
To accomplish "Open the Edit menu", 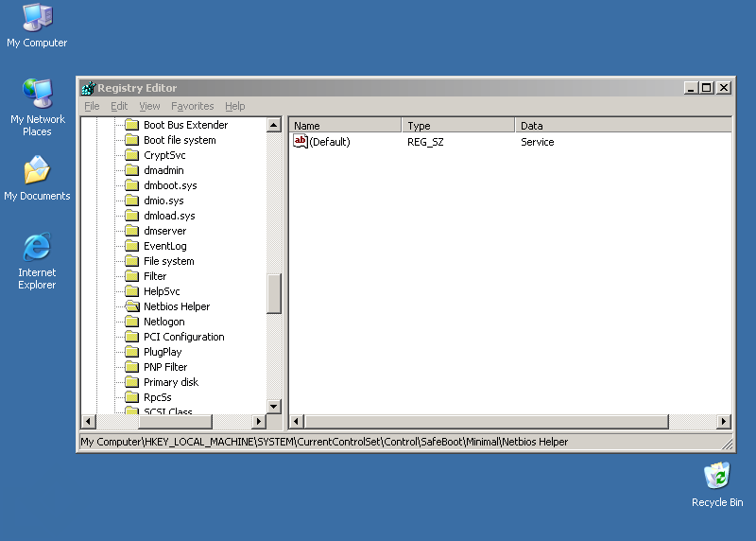I will (x=119, y=106).
